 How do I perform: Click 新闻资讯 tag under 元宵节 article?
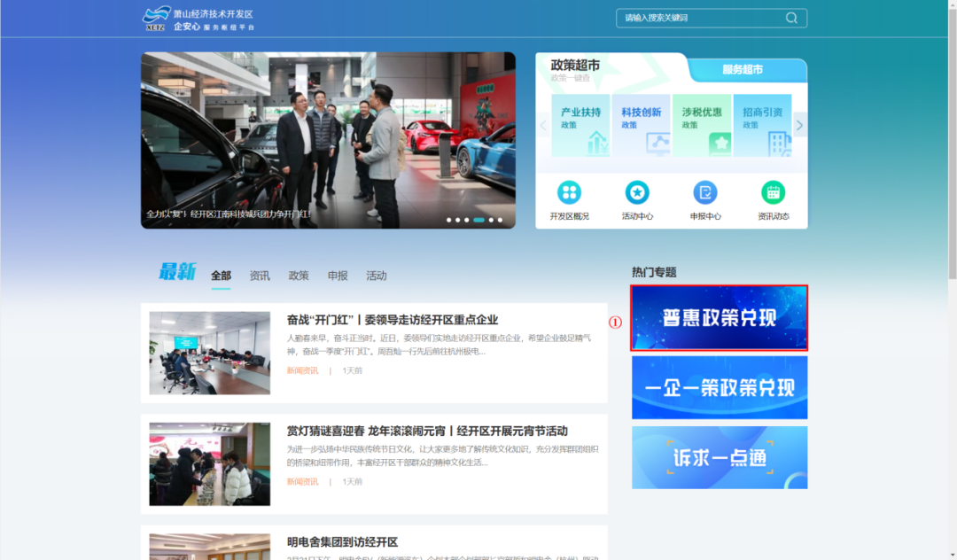[x=303, y=481]
